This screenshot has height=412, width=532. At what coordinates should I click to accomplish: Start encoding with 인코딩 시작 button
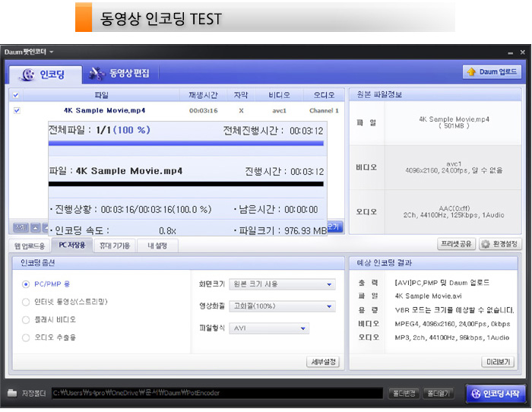pos(495,393)
